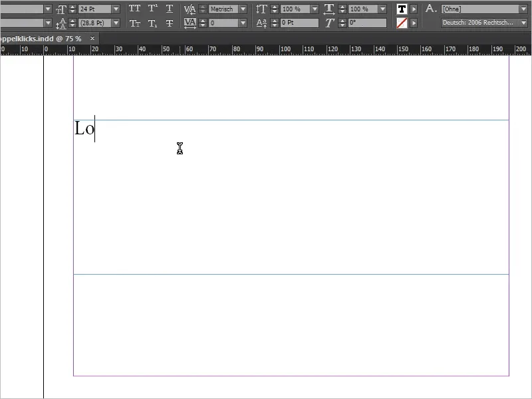Open language dropdown Deutsch: 2006 Rechtschreibung
The height and width of the screenshot is (399, 532).
(523, 23)
